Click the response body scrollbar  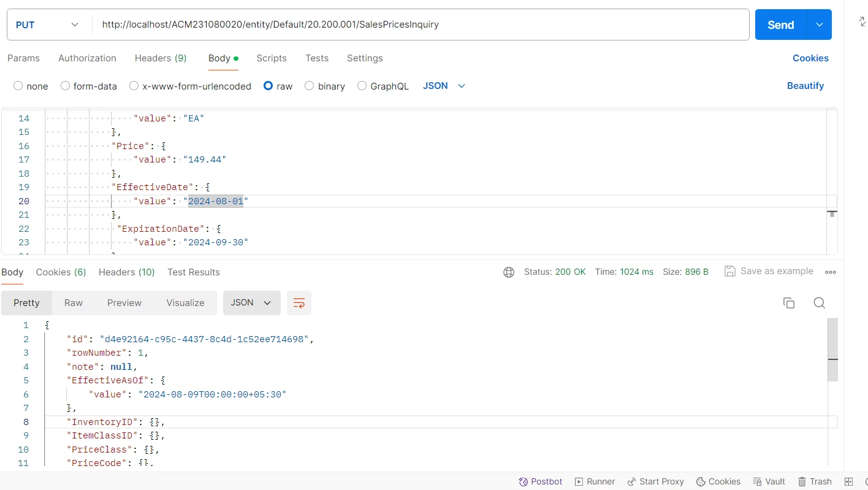click(832, 350)
